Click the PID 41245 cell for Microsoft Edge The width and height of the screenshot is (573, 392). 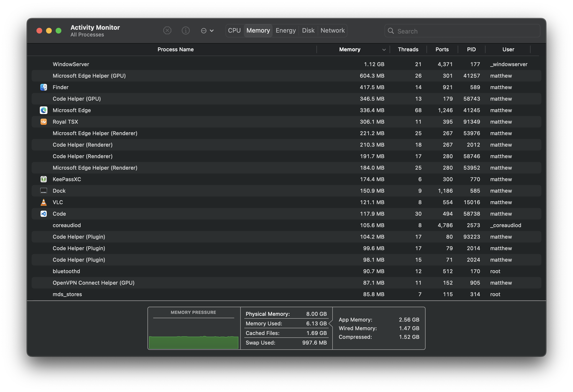point(471,110)
